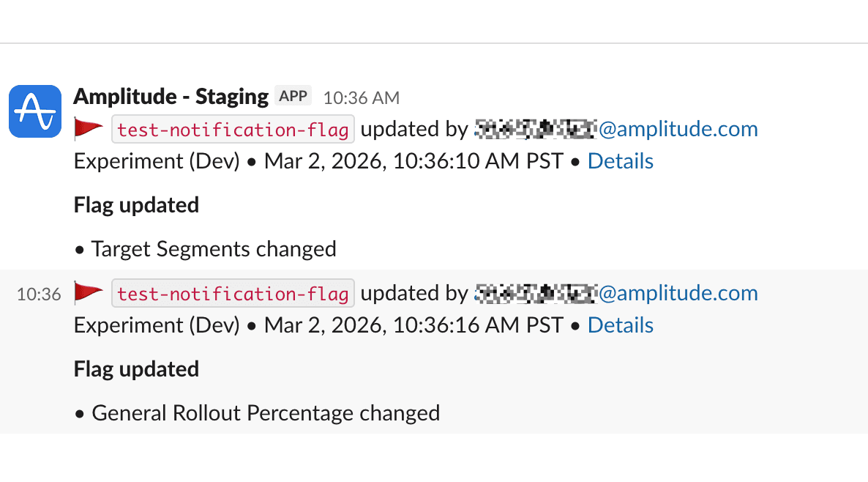
Task: Click the APP badge next to sender
Action: (293, 96)
